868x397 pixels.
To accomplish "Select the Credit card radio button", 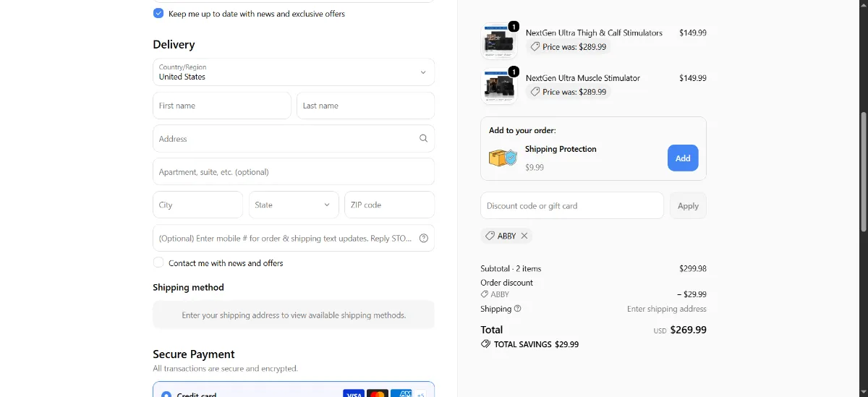I will pyautogui.click(x=166, y=395).
